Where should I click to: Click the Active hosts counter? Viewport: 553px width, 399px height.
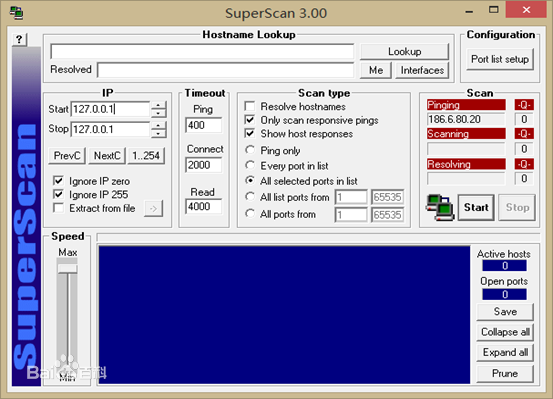click(504, 266)
